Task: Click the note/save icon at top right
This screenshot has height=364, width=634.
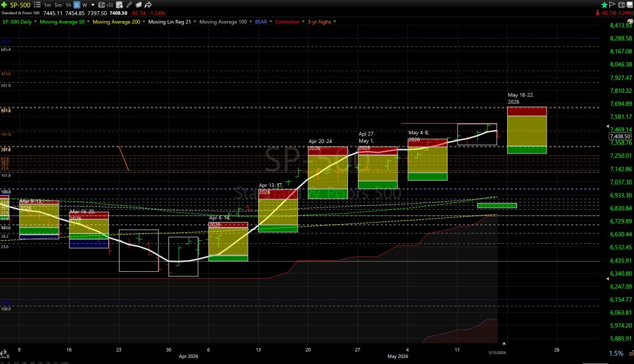Action: point(630,5)
